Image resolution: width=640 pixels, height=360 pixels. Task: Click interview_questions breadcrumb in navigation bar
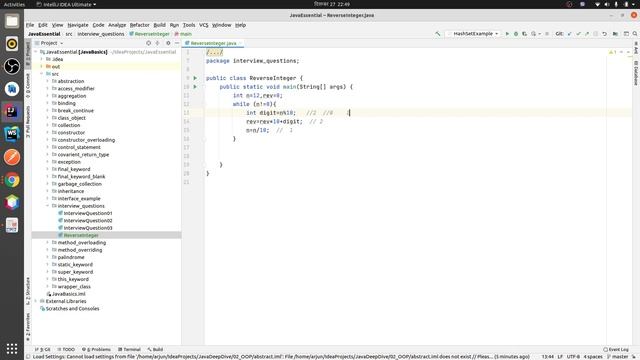[101, 34]
